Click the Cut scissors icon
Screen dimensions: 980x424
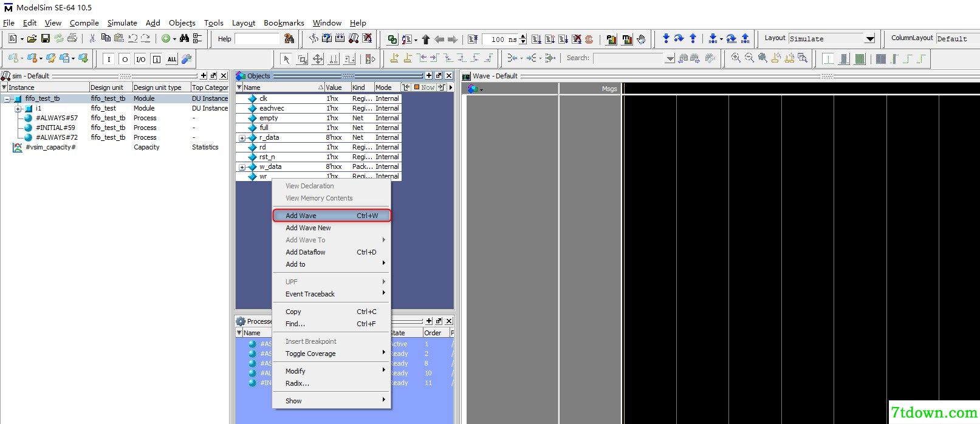[92, 38]
